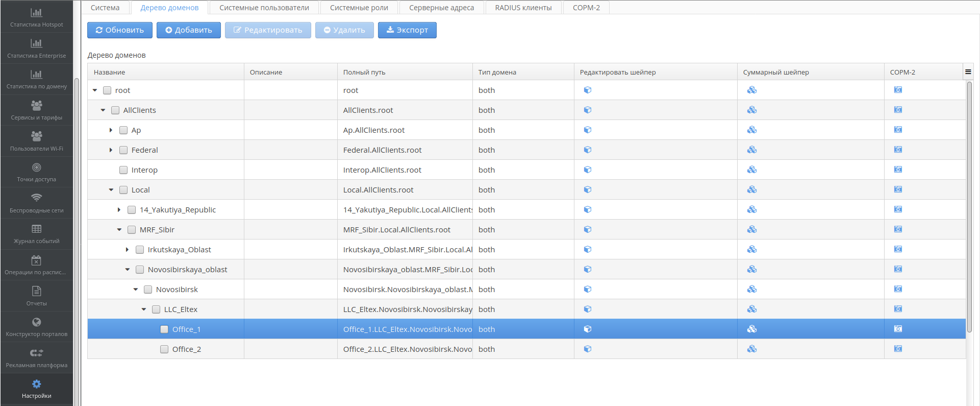The width and height of the screenshot is (980, 406).
Task: View summary shaper for Local row
Action: click(x=752, y=189)
